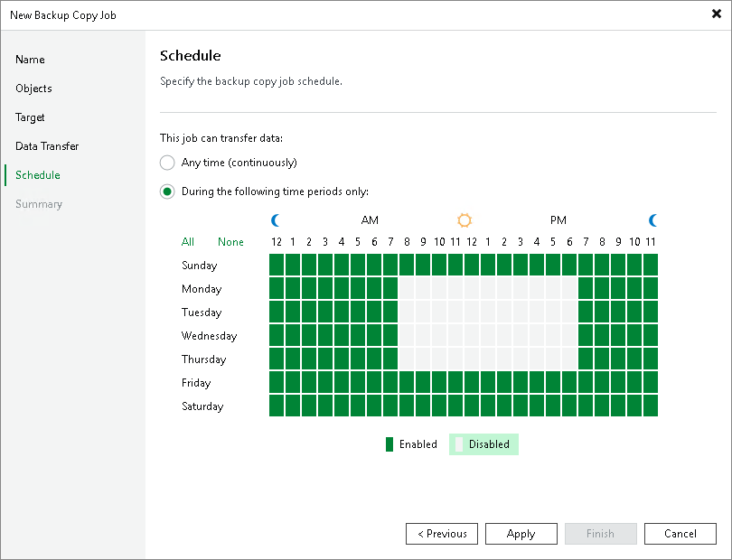Click the sun noon icon

(x=464, y=220)
